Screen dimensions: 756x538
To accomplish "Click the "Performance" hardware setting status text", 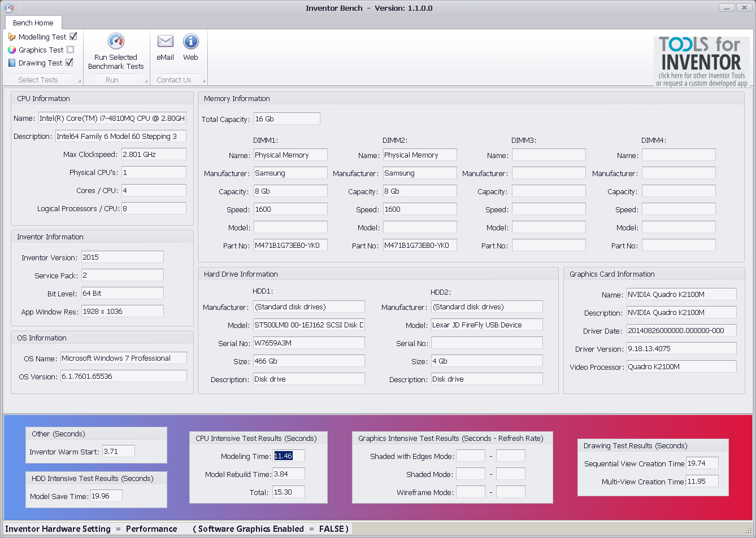I will pyautogui.click(x=151, y=529).
